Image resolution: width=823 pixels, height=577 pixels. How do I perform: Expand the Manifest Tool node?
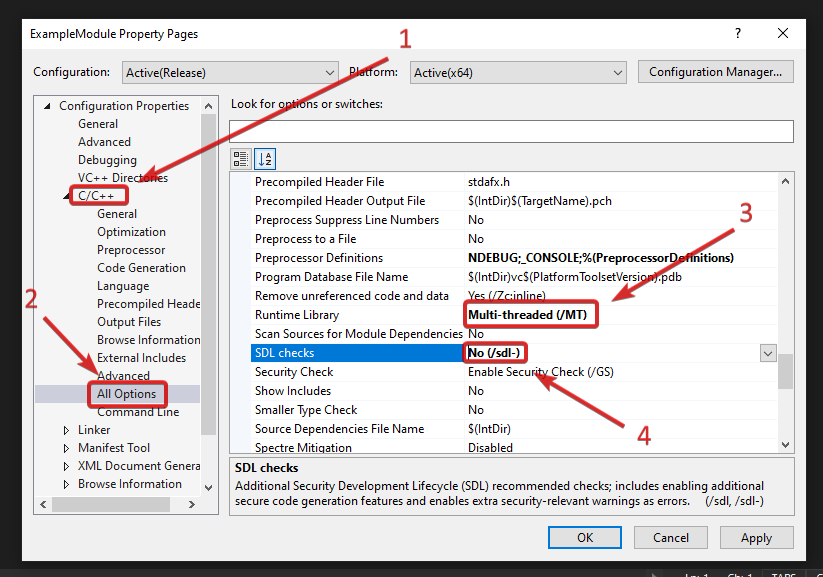click(68, 448)
